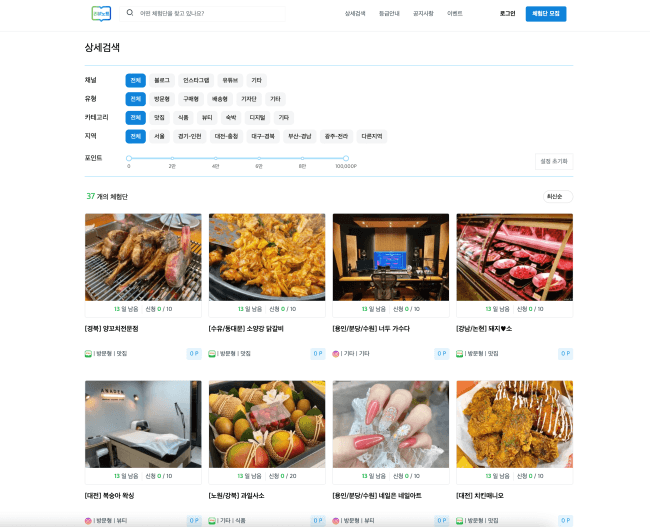The image size is (650, 527).
Task: Filter category by 디지털
Action: (257, 118)
